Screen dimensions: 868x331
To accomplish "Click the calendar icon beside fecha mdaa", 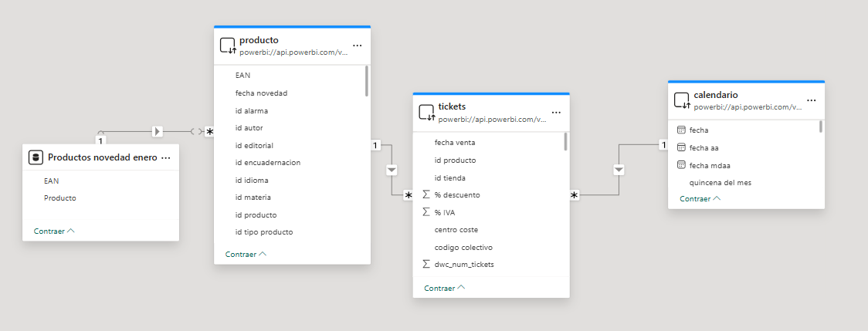I will (681, 165).
